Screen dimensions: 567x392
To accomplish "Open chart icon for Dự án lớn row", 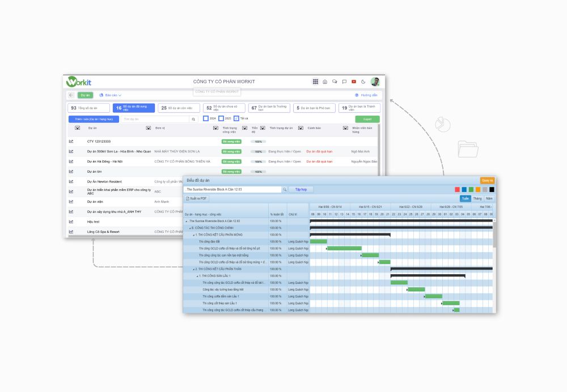I will click(x=71, y=172).
